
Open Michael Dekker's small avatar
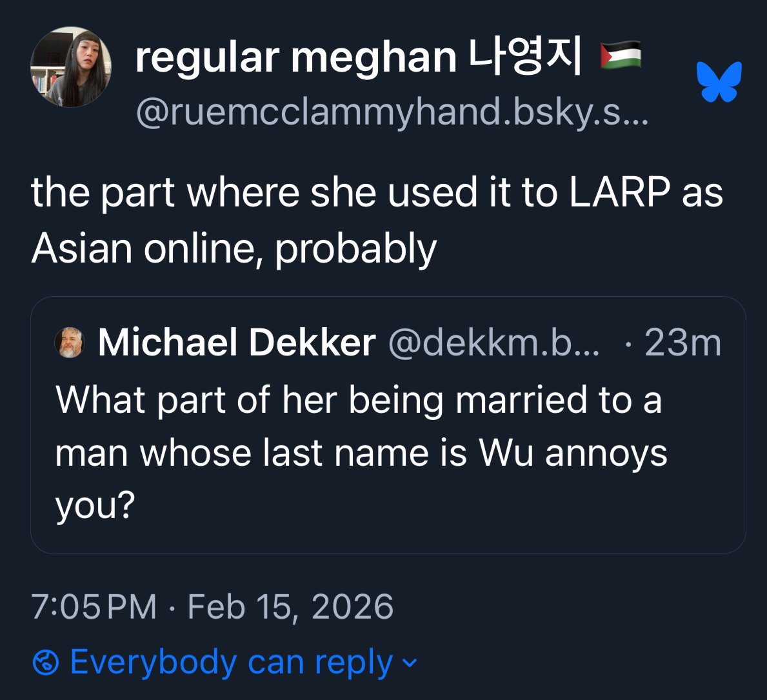tap(70, 343)
